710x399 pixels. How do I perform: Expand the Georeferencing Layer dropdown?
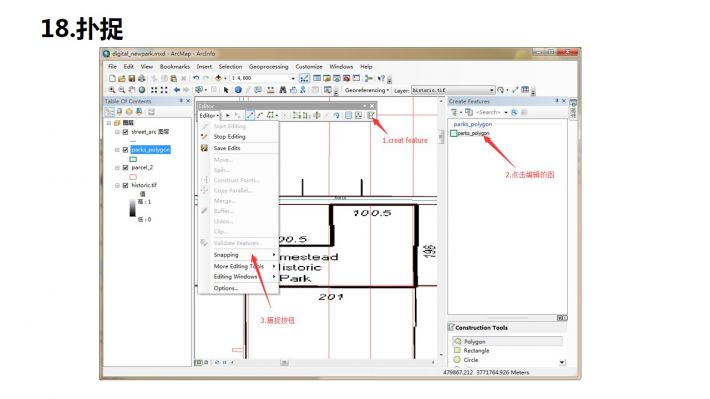[492, 90]
